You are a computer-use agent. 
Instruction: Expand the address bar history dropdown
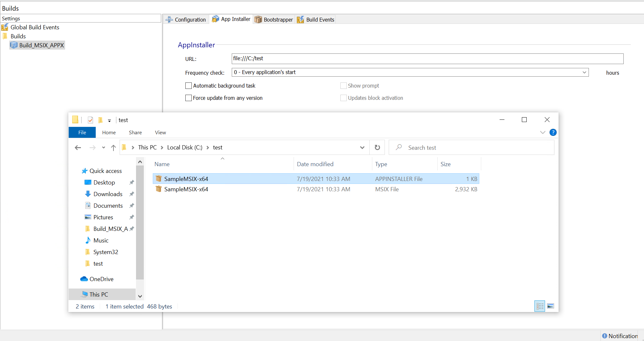coord(362,147)
